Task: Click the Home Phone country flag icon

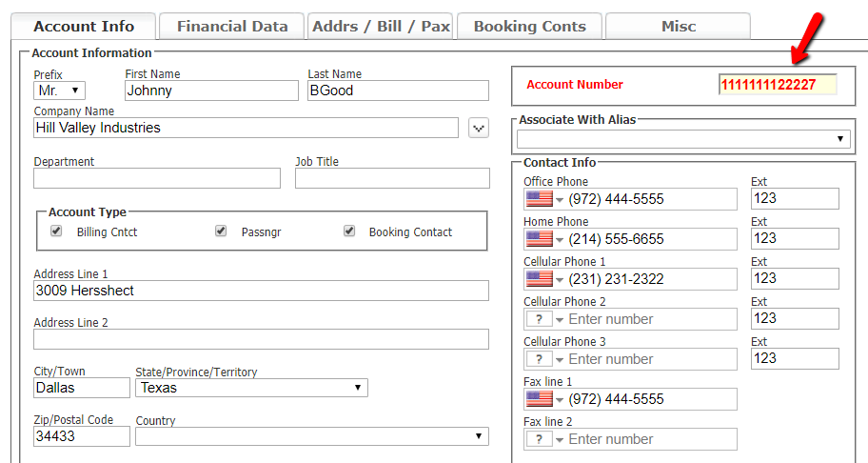Action: coord(540,239)
